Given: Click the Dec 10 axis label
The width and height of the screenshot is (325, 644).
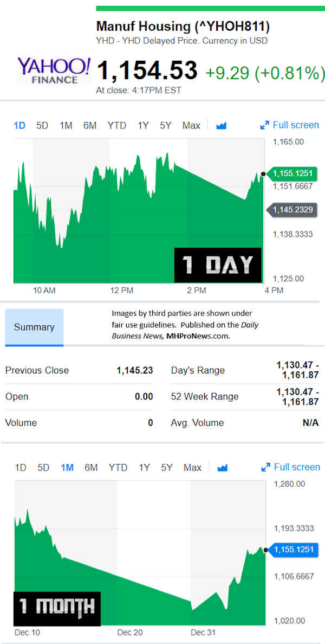Looking at the screenshot, I should [28, 633].
